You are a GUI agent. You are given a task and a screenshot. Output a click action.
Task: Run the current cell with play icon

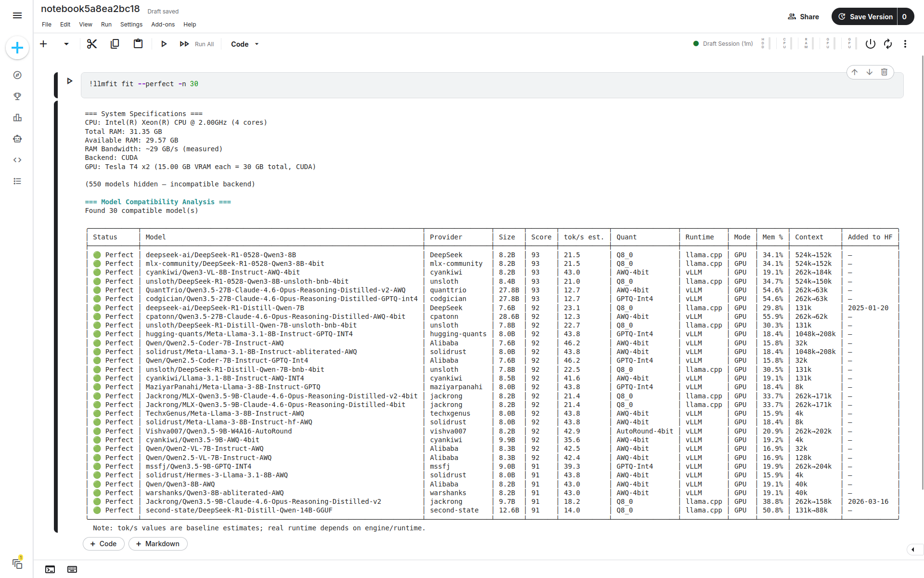(164, 44)
